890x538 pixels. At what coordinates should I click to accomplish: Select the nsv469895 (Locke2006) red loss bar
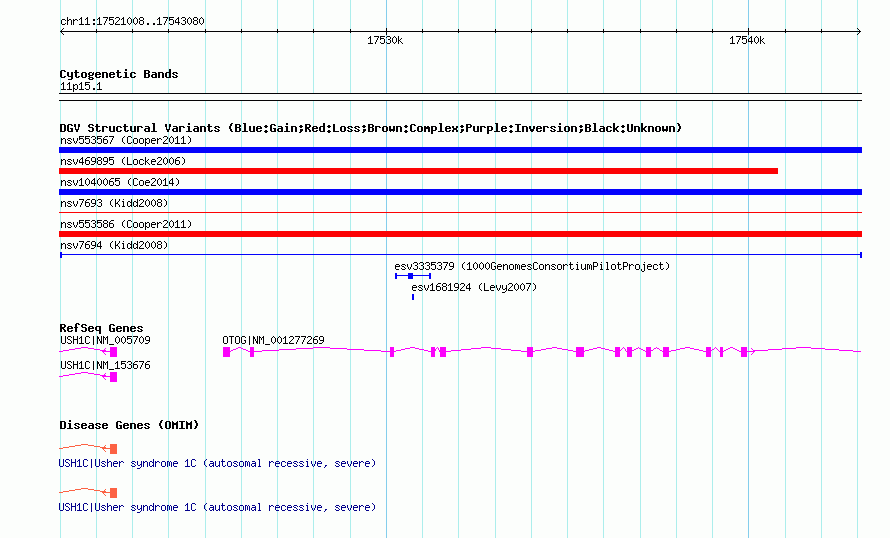coord(418,171)
